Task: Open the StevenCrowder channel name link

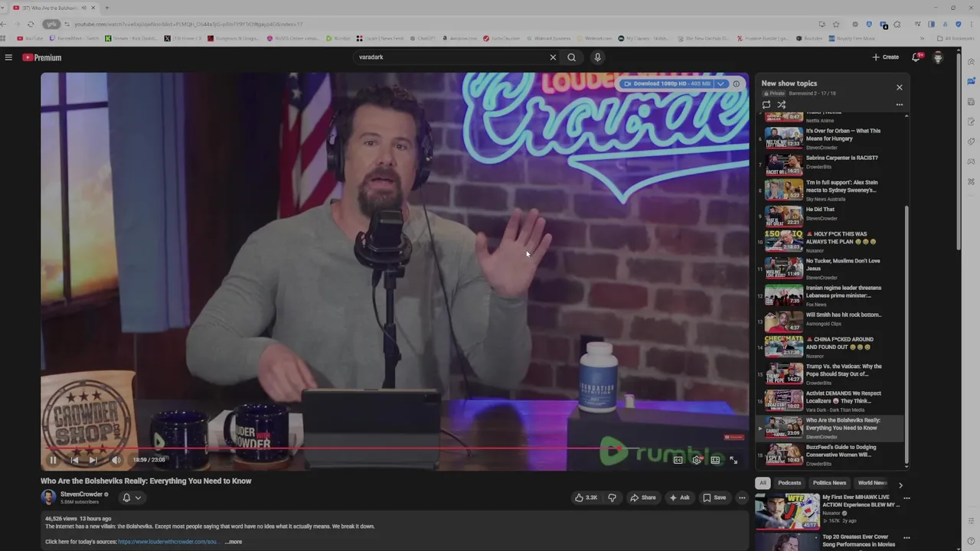Action: 81,494
